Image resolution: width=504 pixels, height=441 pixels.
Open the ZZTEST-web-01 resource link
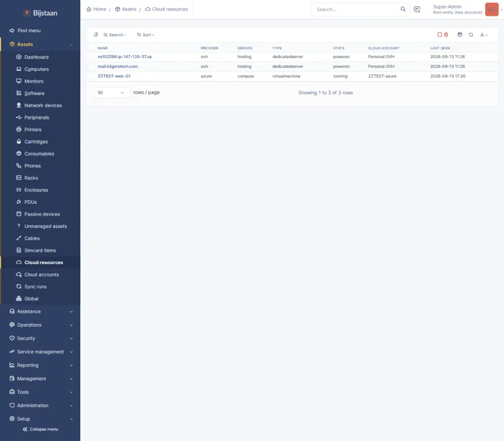(114, 76)
